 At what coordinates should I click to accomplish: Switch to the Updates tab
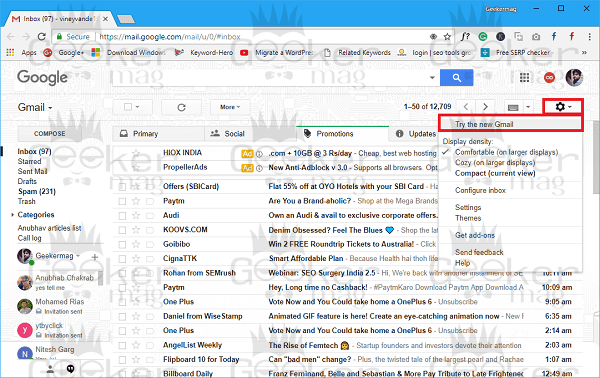414,134
